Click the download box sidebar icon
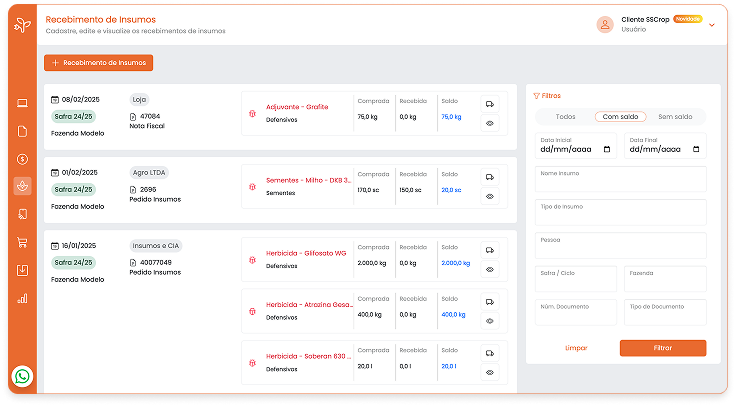 pos(22,270)
